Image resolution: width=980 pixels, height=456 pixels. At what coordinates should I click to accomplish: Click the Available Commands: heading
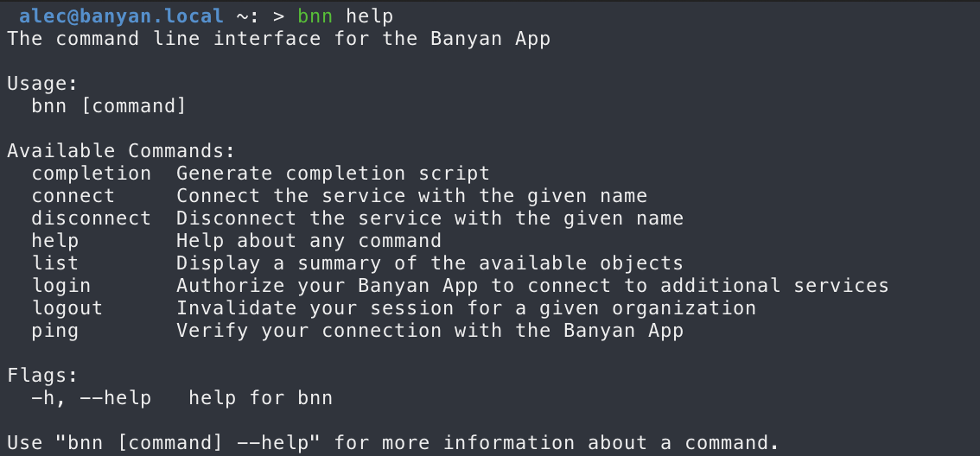click(x=121, y=150)
